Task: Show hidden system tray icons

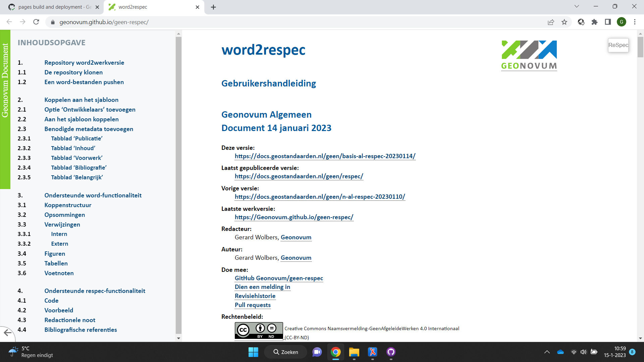Action: [x=547, y=352]
